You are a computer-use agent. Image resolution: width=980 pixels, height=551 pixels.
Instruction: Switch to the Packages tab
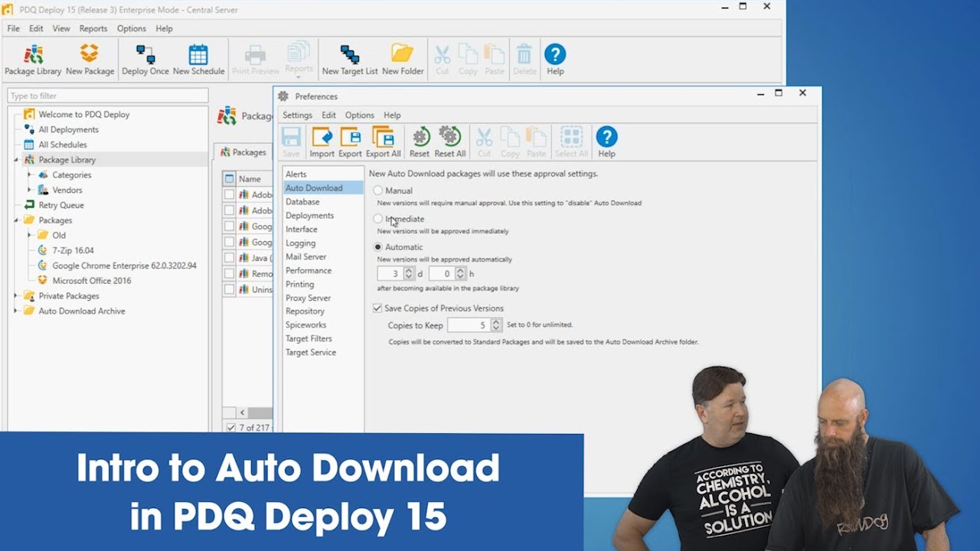tap(243, 152)
